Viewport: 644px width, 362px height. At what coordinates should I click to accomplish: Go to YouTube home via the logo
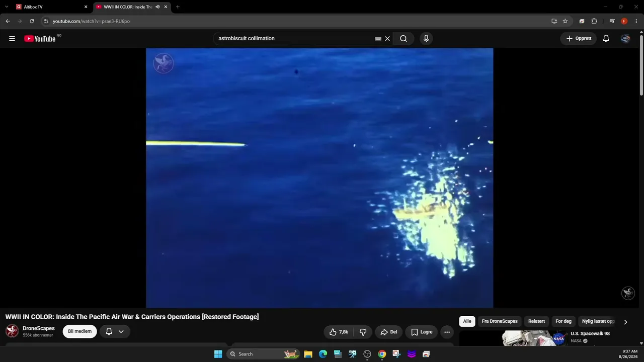tap(40, 39)
